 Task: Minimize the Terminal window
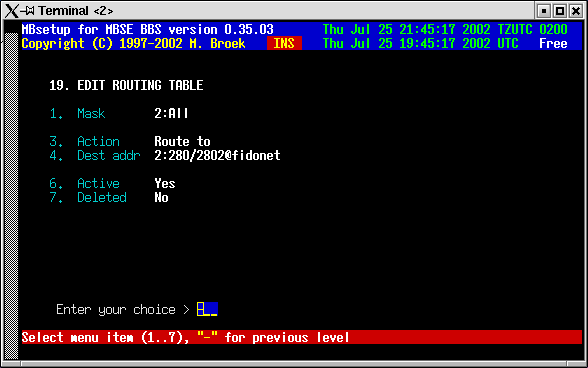click(544, 11)
